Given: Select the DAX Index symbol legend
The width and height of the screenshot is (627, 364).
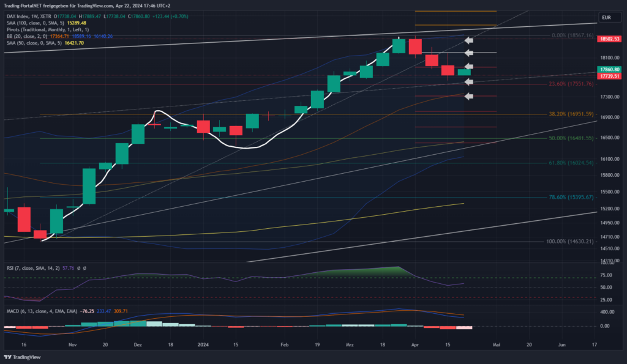Looking at the screenshot, I should [29, 16].
